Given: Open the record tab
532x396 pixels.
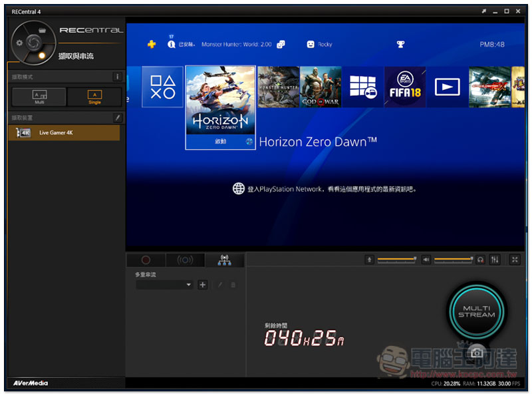Looking at the screenshot, I should point(146,260).
